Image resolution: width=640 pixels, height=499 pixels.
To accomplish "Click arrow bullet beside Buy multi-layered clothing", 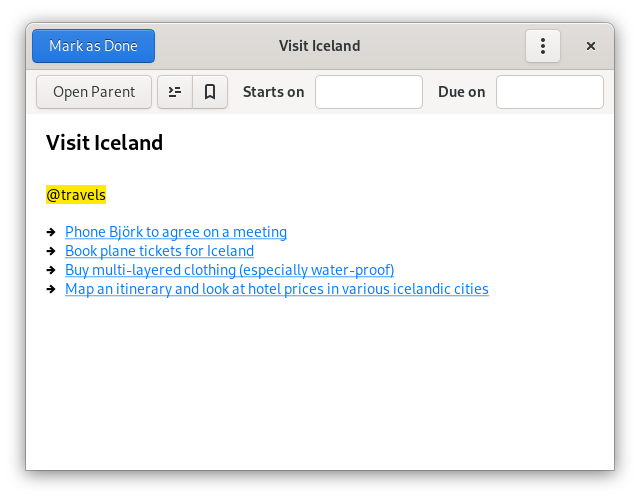I will [x=51, y=270].
